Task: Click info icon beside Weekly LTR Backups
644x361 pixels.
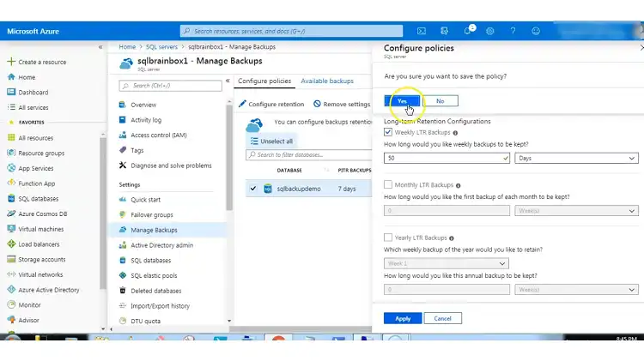Action: [455, 133]
